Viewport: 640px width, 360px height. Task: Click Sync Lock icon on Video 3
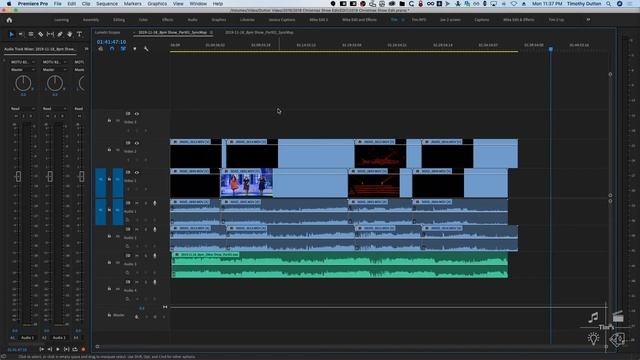pos(128,114)
